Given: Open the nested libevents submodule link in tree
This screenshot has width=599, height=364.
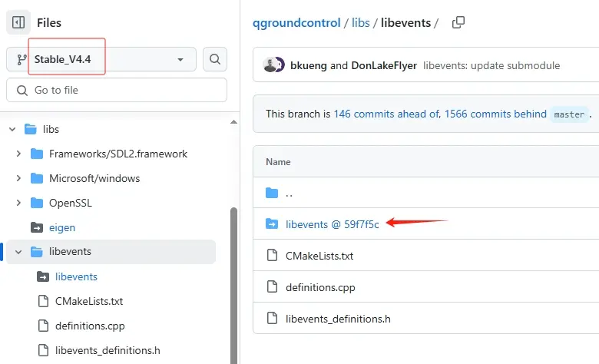Looking at the screenshot, I should [x=76, y=276].
